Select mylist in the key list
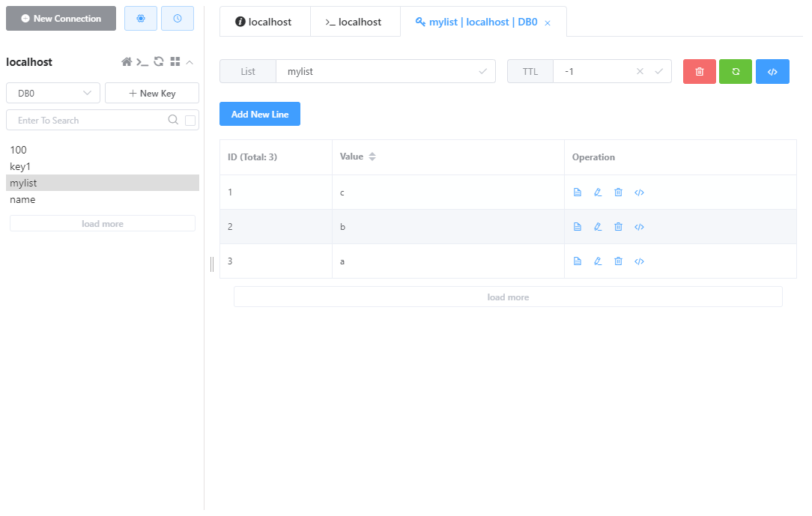 (x=103, y=183)
